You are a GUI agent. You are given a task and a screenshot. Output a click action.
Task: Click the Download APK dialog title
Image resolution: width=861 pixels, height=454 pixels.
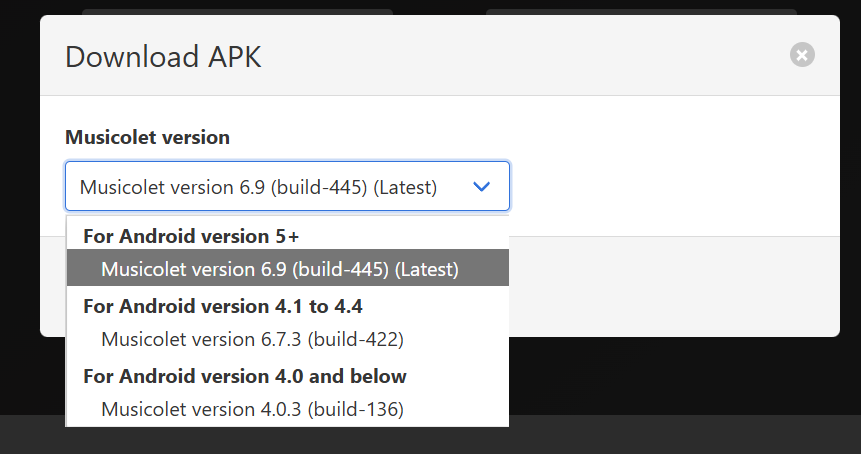click(x=163, y=57)
